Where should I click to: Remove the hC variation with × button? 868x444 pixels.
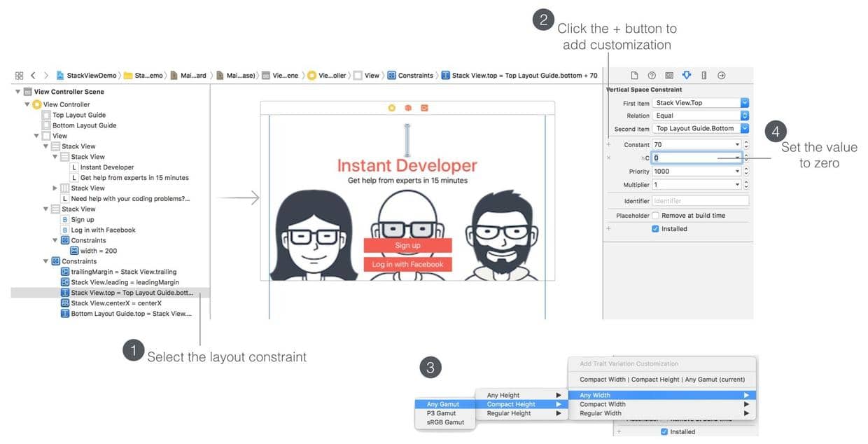608,158
